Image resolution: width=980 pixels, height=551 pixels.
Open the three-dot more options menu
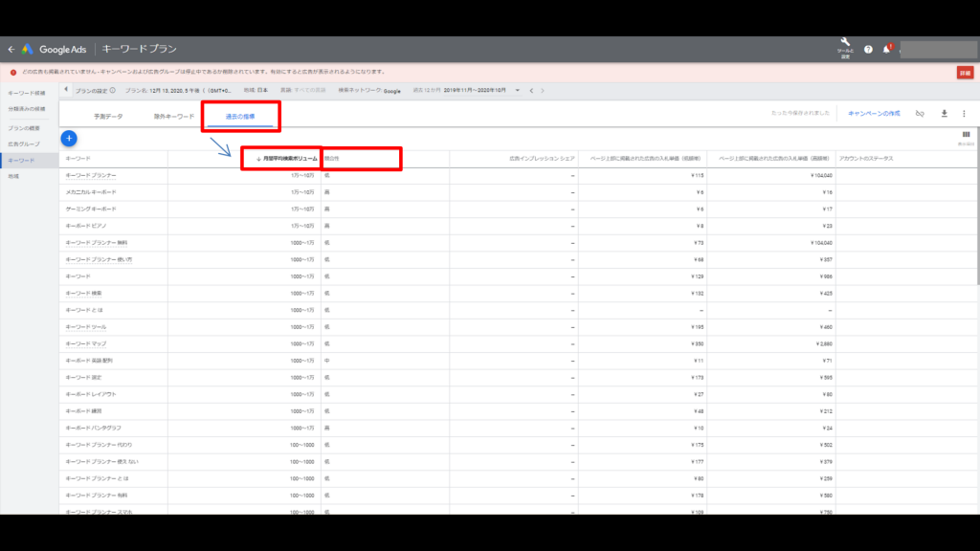tap(964, 114)
